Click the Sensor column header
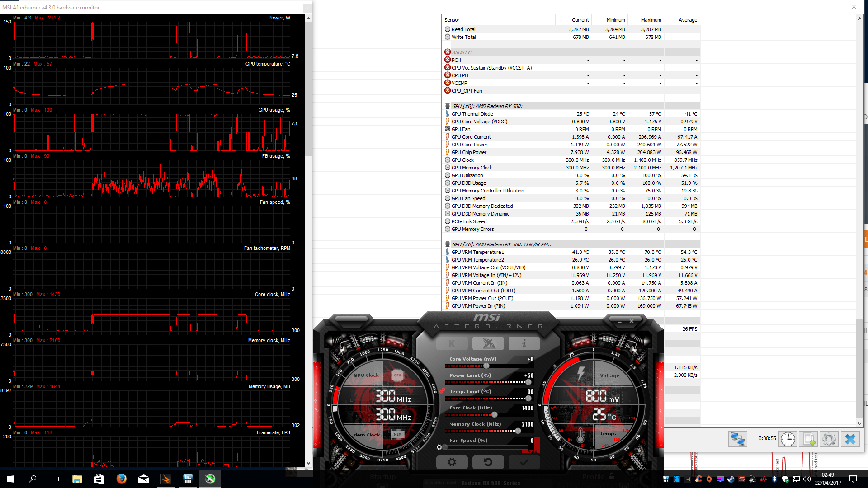 [499, 20]
